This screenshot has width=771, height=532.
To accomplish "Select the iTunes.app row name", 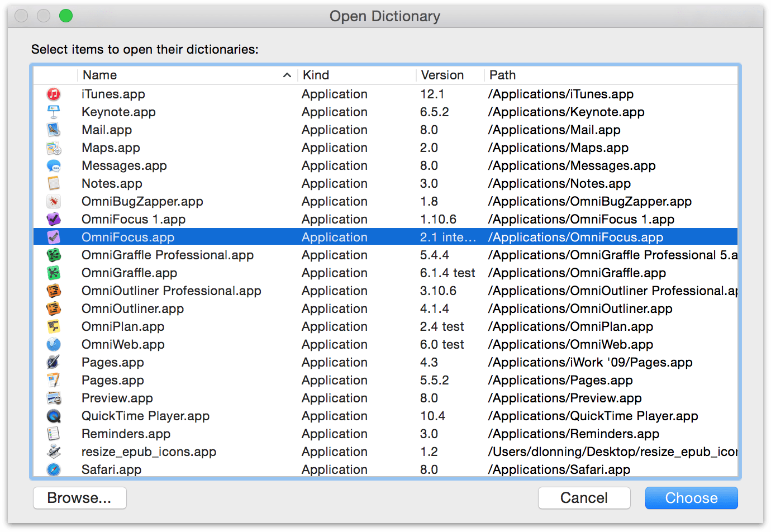I will (113, 94).
